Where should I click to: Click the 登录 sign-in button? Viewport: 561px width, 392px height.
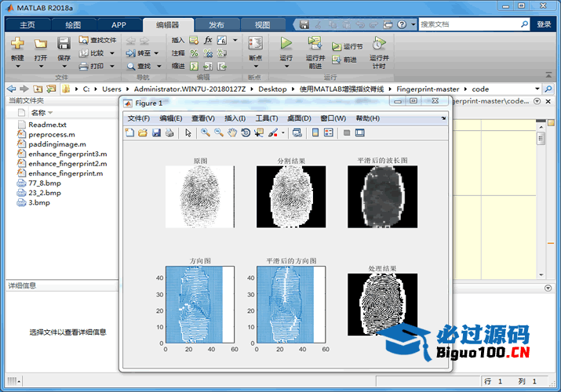544,24
